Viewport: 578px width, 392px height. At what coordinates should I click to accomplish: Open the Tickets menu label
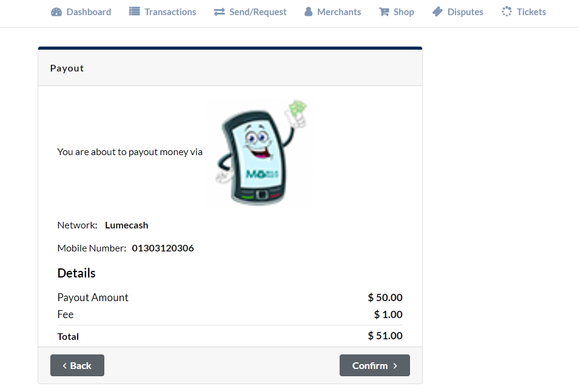tap(531, 12)
